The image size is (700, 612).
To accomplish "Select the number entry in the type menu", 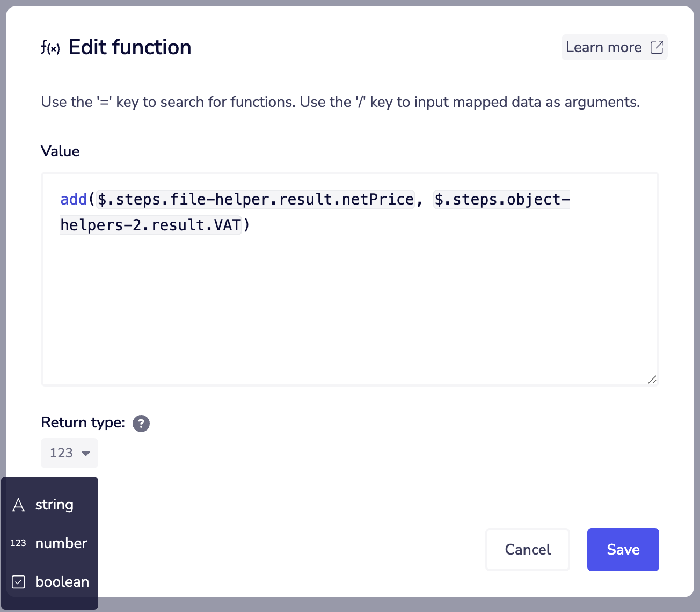I will click(x=61, y=543).
